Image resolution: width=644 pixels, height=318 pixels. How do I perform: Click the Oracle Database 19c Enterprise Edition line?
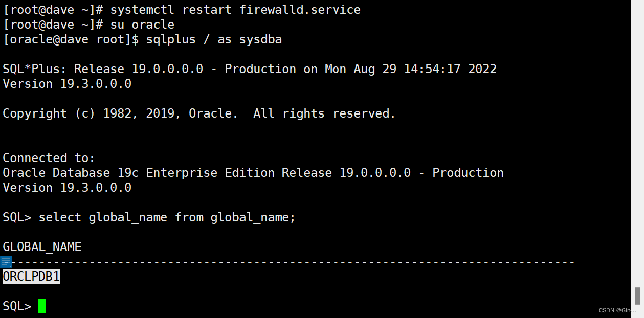pos(253,173)
